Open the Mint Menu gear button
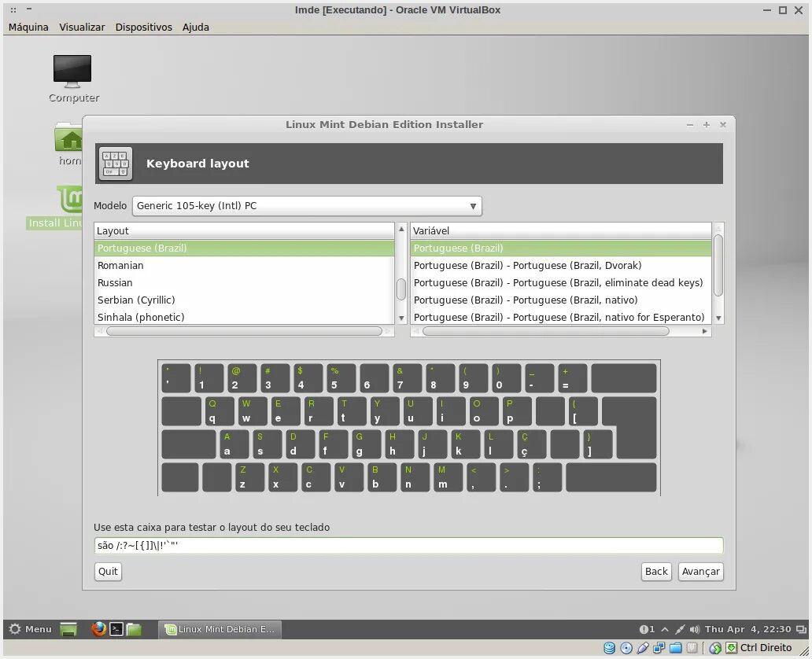Image resolution: width=812 pixels, height=659 pixels. pos(31,629)
